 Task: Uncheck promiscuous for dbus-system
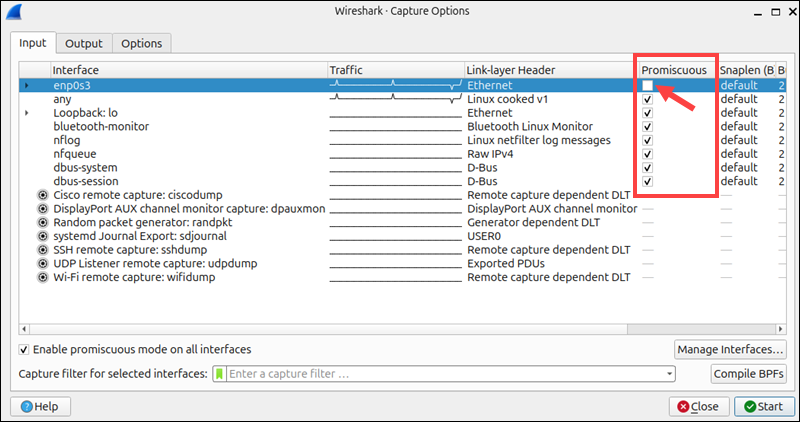coord(647,167)
